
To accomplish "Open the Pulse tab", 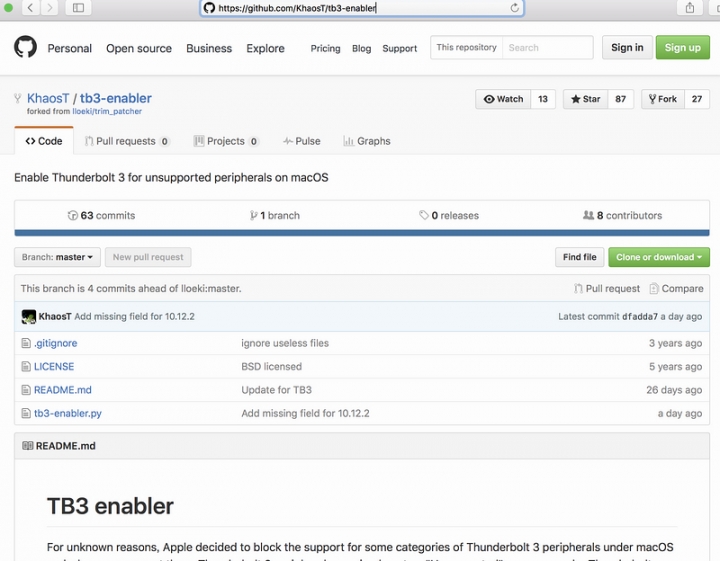I will pyautogui.click(x=302, y=141).
